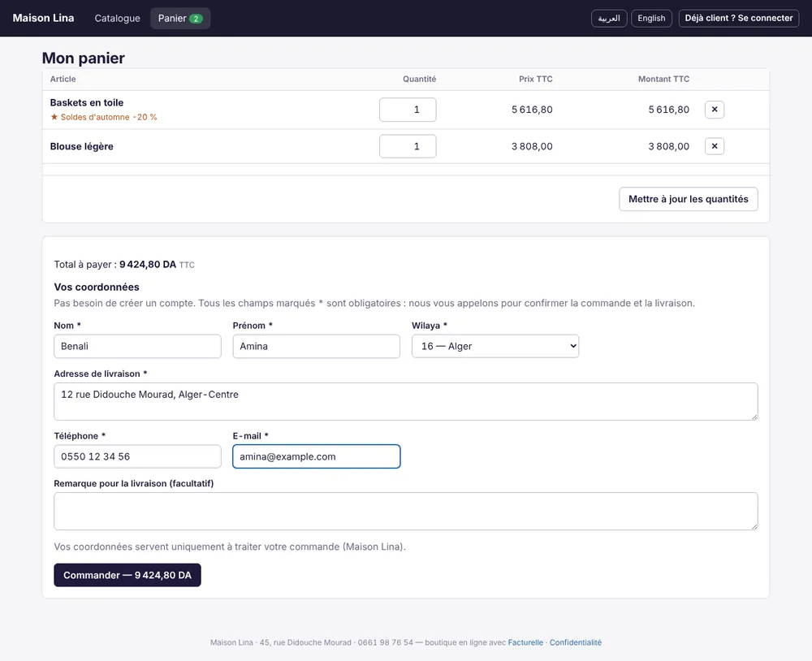Click the E-mail input field

(x=317, y=456)
